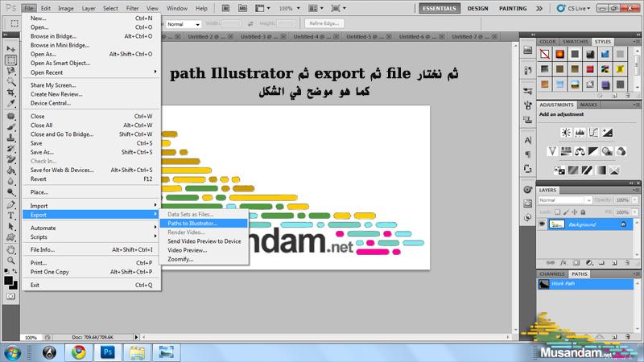Open the Fill slider dropdown arrow
The width and height of the screenshot is (644, 362).
[x=635, y=212]
